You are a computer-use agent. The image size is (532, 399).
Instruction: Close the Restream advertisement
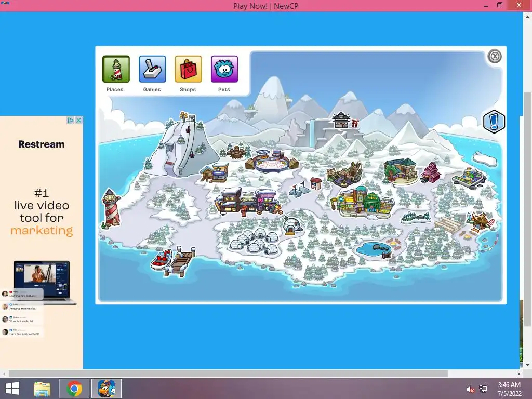[x=79, y=121]
